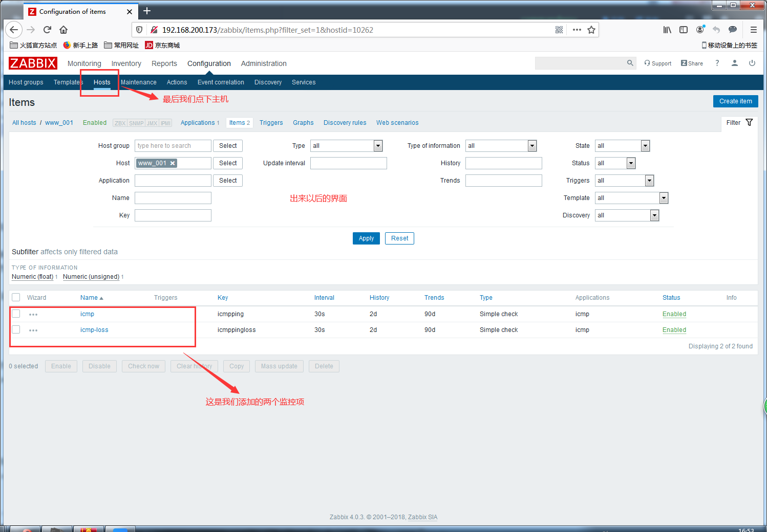Click the Name filter input field
This screenshot has width=767, height=532.
(x=173, y=198)
